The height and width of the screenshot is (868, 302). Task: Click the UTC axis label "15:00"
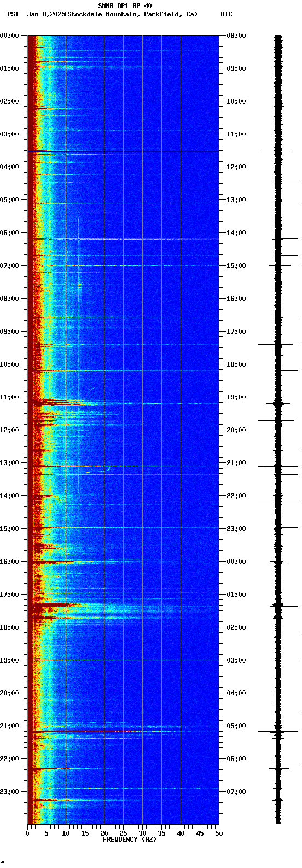coord(236,266)
